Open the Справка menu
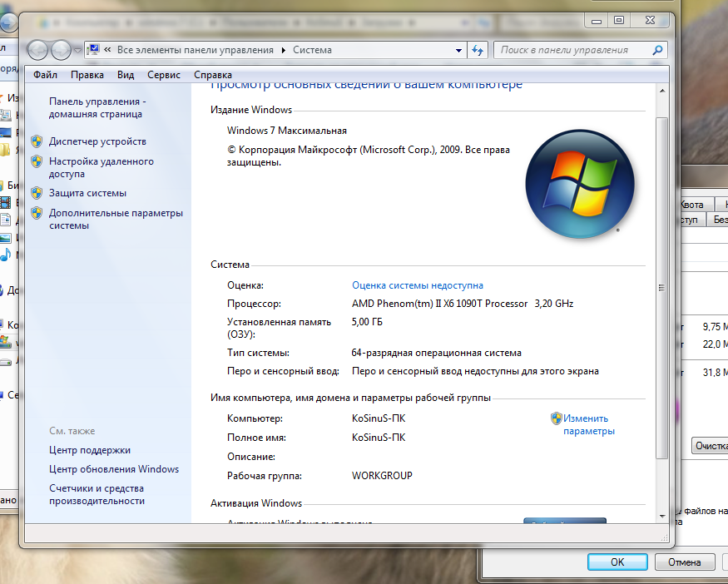The width and height of the screenshot is (728, 584). pos(213,75)
